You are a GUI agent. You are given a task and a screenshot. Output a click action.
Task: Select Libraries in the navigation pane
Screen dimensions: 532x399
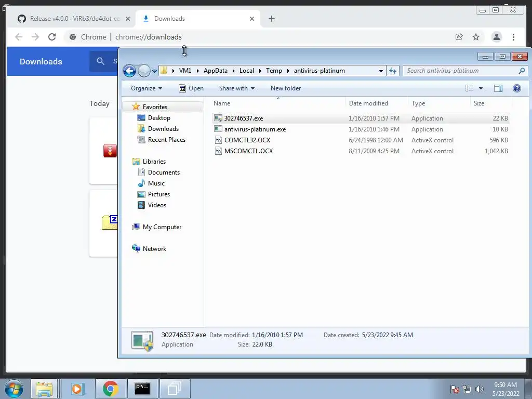point(154,162)
